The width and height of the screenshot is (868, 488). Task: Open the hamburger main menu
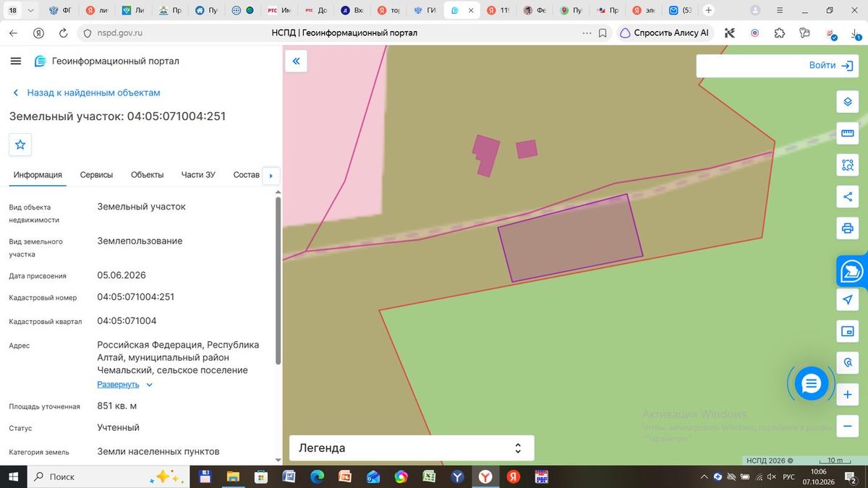[16, 61]
